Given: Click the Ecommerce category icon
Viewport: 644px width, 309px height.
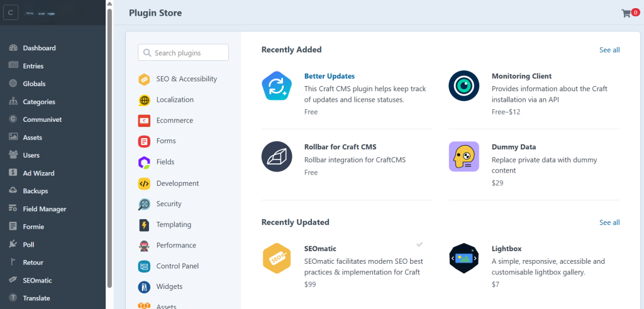Looking at the screenshot, I should tap(144, 121).
